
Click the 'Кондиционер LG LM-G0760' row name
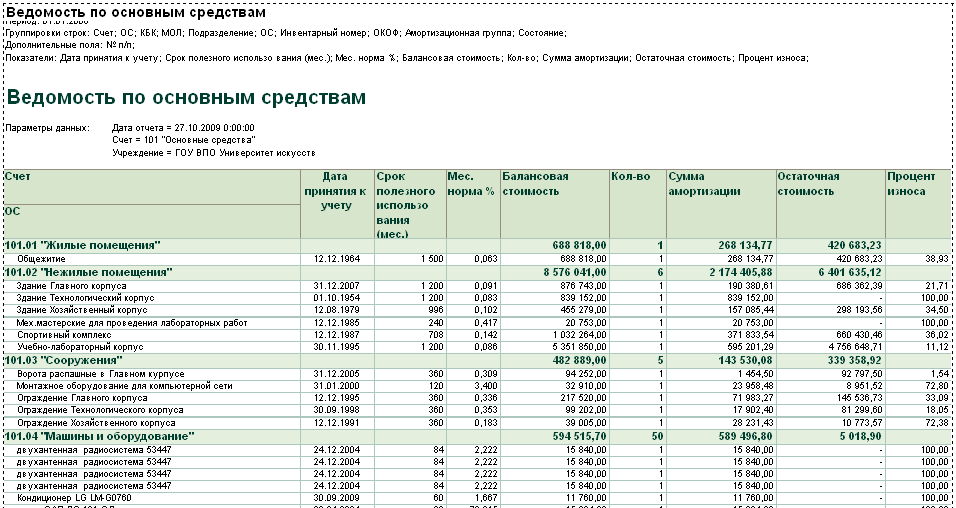tap(74, 498)
